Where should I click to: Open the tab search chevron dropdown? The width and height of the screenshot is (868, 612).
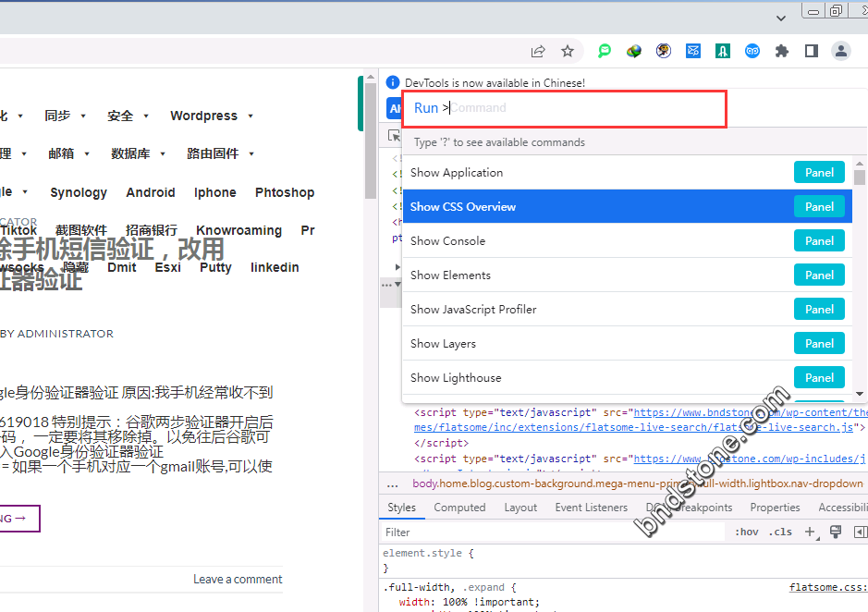click(781, 17)
